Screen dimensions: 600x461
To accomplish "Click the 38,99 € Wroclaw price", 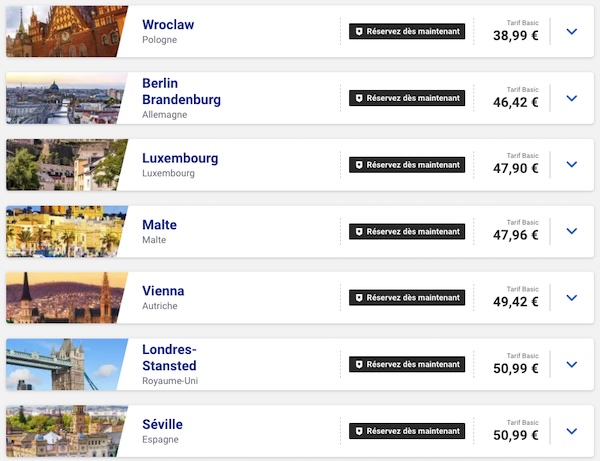I will (x=515, y=36).
